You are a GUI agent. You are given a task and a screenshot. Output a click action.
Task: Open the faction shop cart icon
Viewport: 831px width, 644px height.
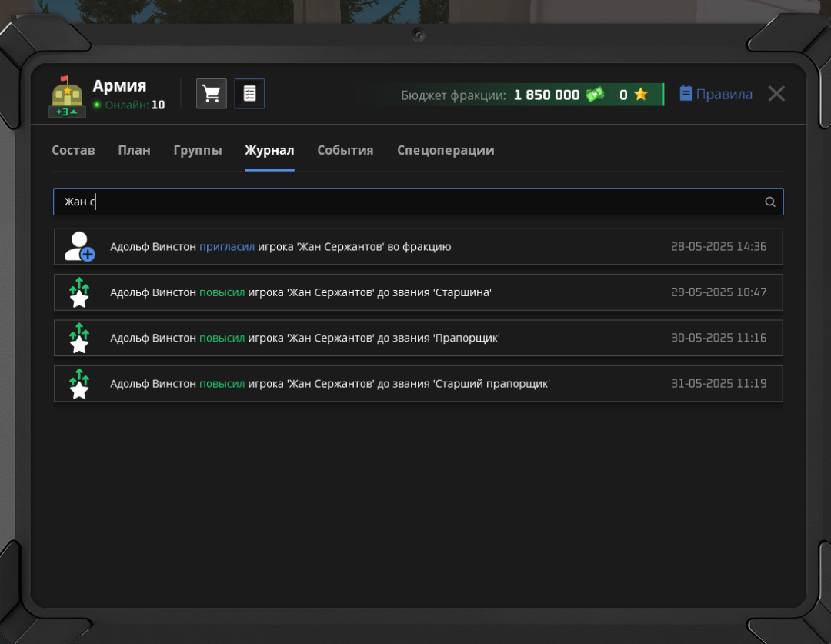[x=211, y=94]
